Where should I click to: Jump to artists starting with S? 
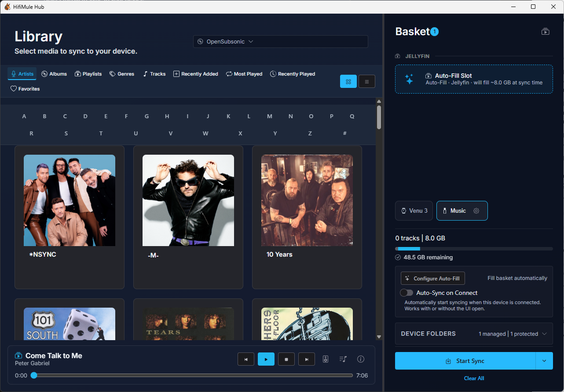66,133
